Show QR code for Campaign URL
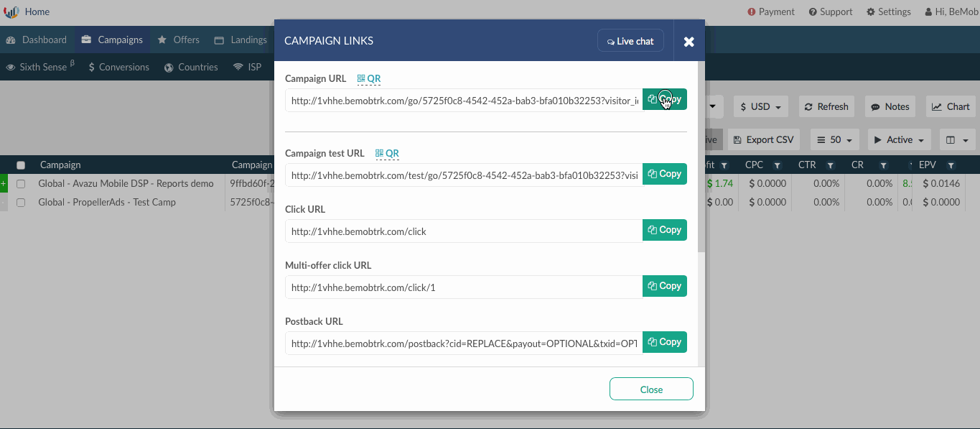This screenshot has width=980, height=429. (369, 79)
